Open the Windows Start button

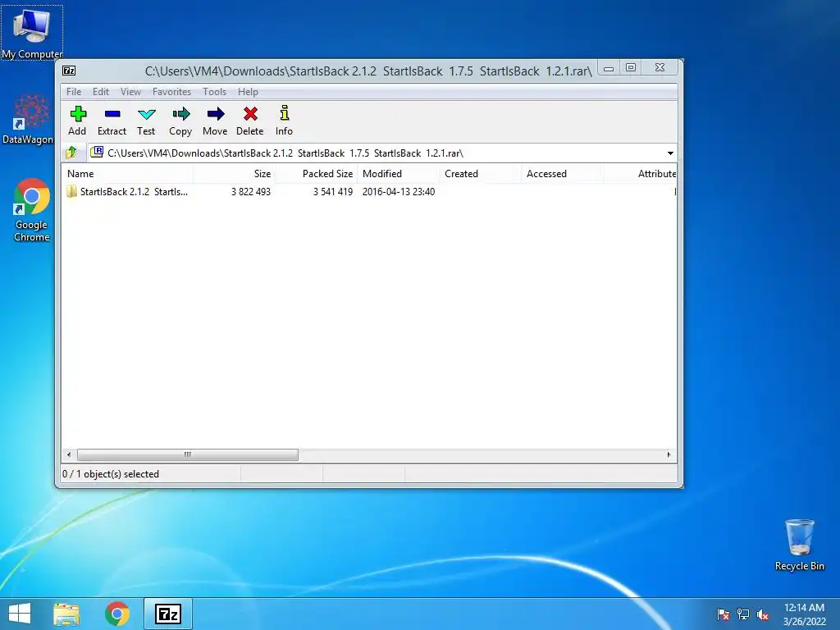20,614
